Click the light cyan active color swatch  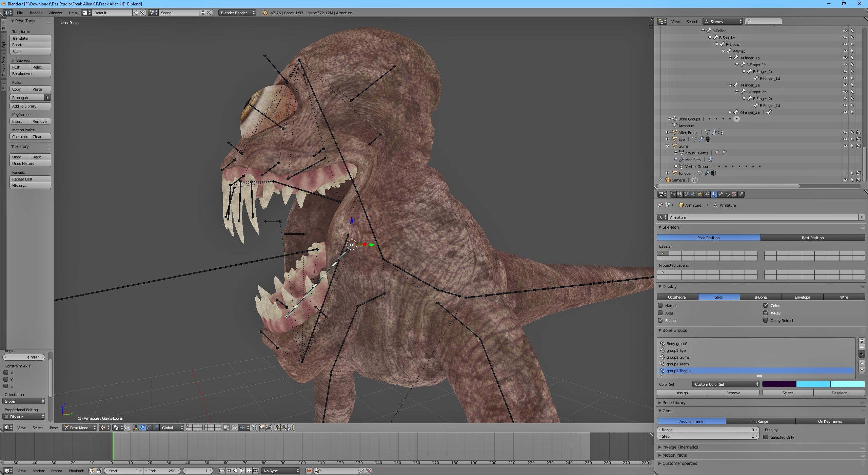[x=848, y=384]
